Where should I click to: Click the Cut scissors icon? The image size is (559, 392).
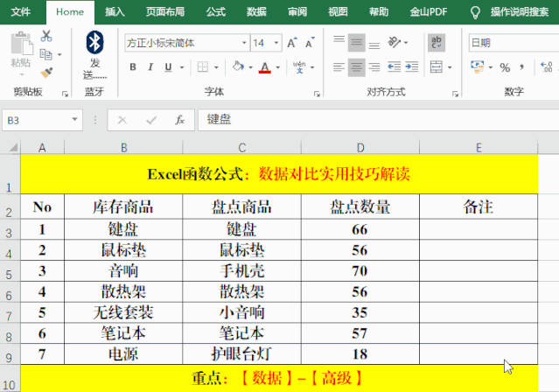point(46,35)
